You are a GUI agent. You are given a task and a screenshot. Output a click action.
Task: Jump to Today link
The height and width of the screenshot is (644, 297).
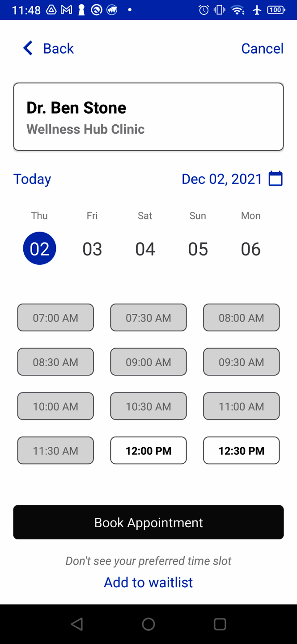tap(32, 179)
